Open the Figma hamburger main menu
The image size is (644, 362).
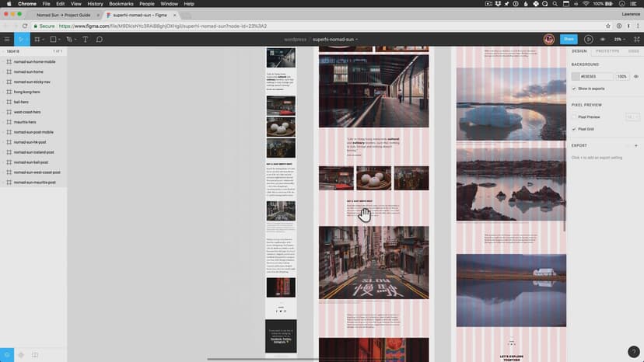(x=7, y=39)
